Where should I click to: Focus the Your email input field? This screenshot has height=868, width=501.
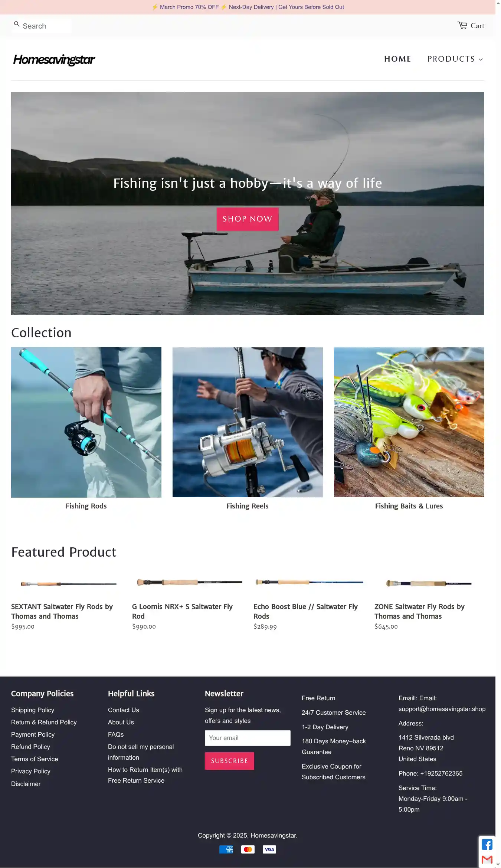(248, 738)
